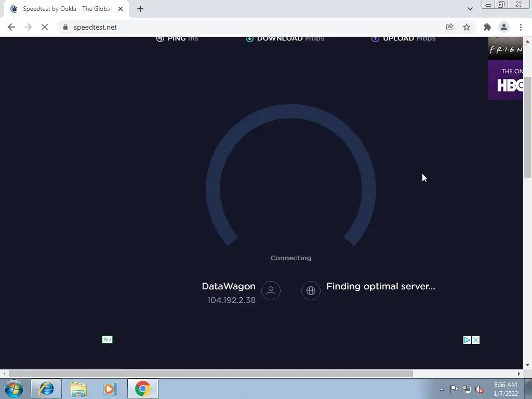Screen dimensions: 532x399
Task: Open a new tab with plus button
Action: tap(140, 9)
